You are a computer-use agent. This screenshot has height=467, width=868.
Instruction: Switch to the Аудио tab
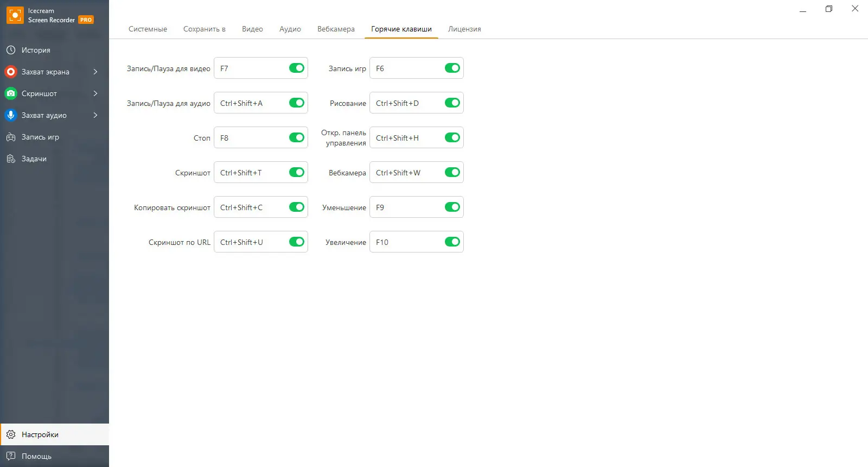(290, 29)
